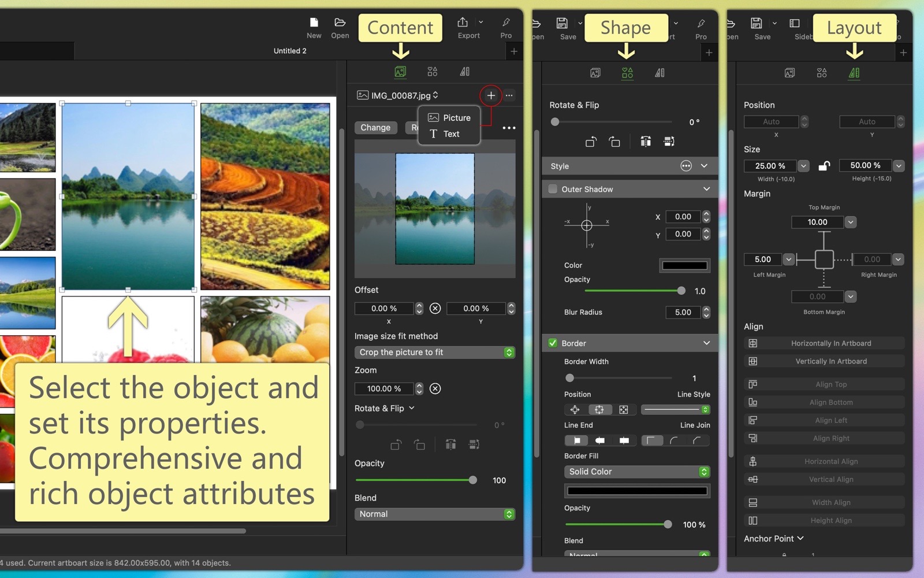Click the Change picture button
Viewport: 924px width, 578px height.
point(375,128)
